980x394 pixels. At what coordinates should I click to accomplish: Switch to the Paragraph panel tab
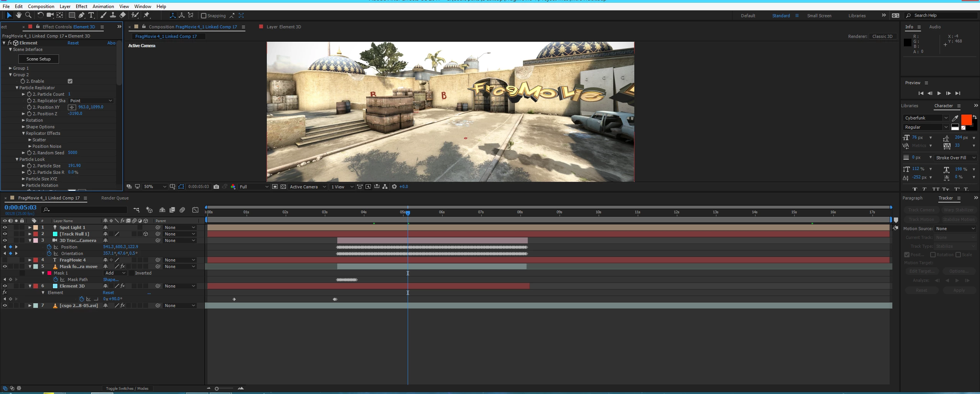pyautogui.click(x=913, y=198)
